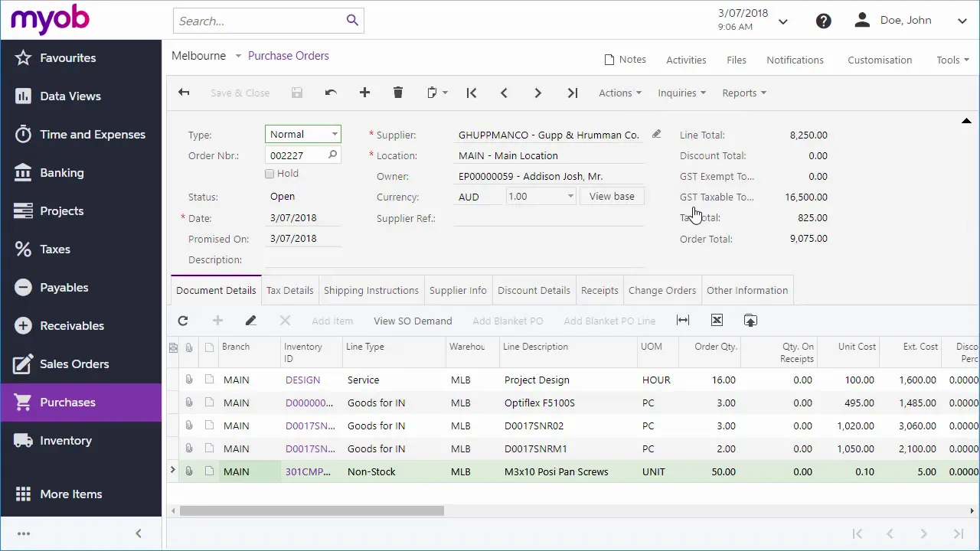980x551 pixels.
Task: Open the Files link
Action: (x=737, y=60)
